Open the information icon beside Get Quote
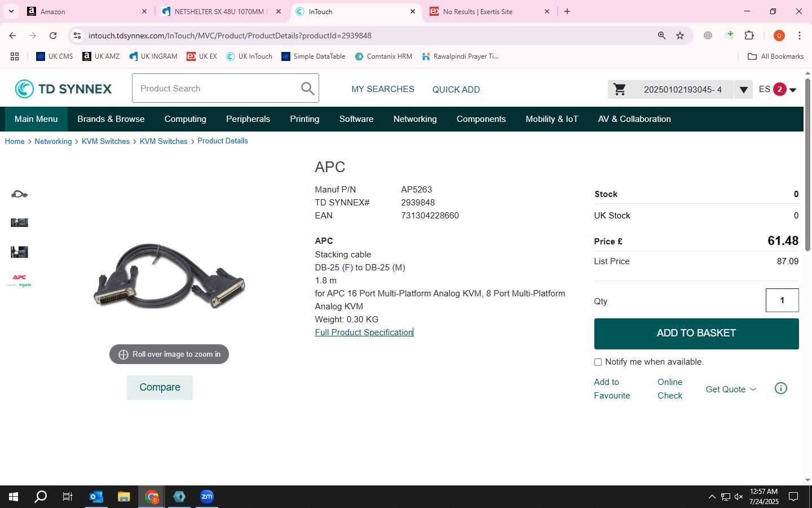The width and height of the screenshot is (812, 508). click(781, 388)
